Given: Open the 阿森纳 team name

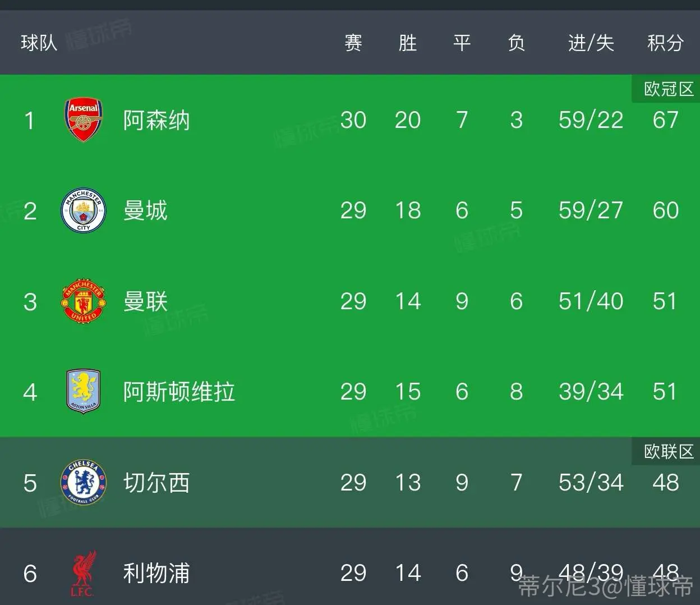Looking at the screenshot, I should 156,120.
